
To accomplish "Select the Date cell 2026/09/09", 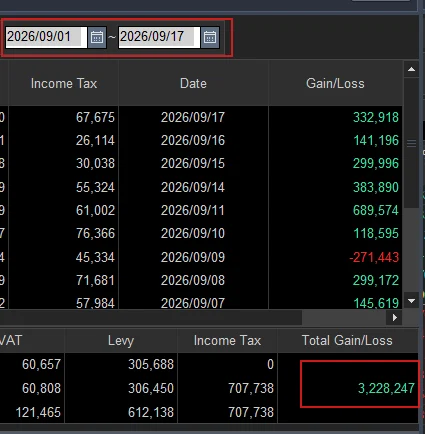I will point(193,257).
